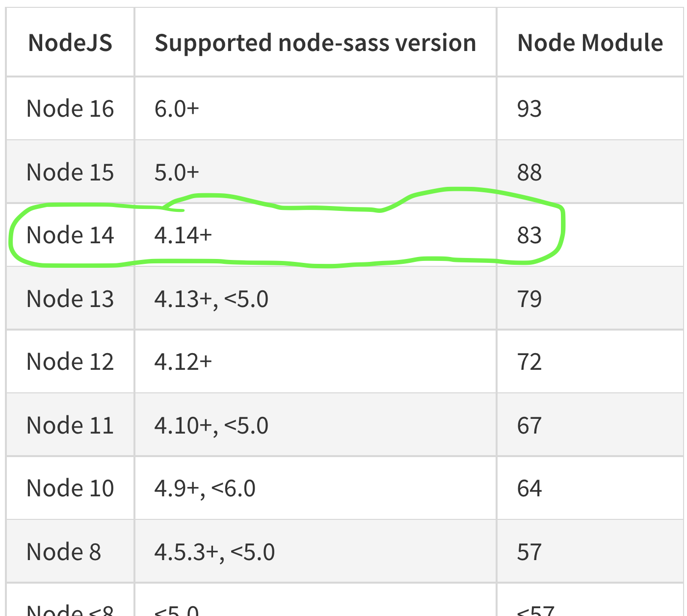The image size is (687, 616).
Task: Click module value 88
Action: [x=529, y=172]
